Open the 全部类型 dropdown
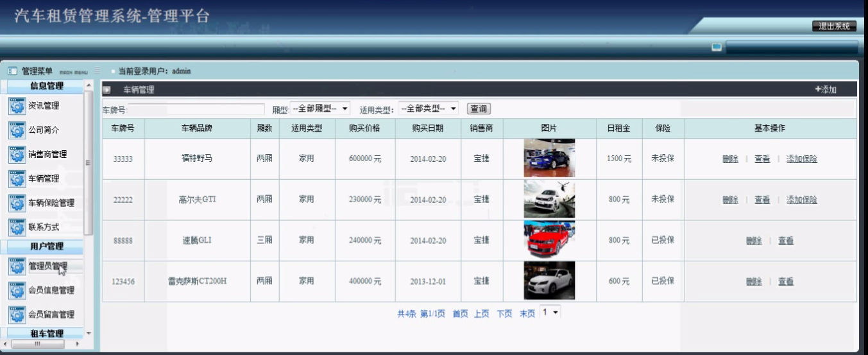 [429, 108]
